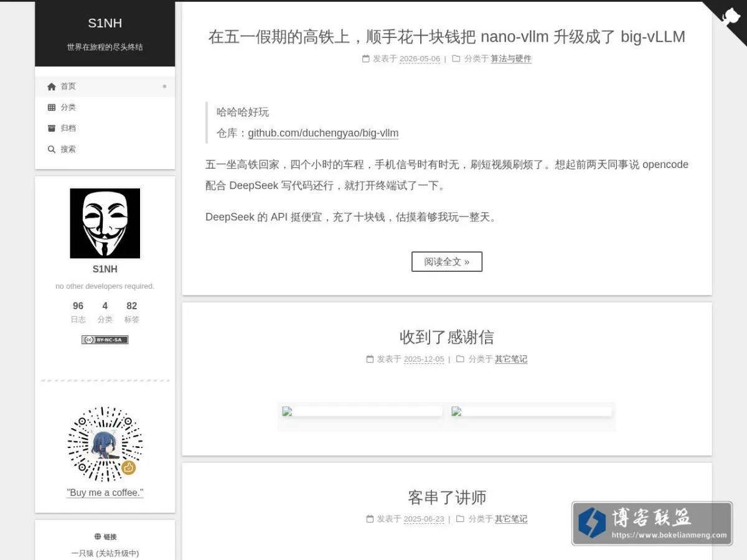Click the globe icon beside 链接
747x560 pixels.
click(x=98, y=536)
